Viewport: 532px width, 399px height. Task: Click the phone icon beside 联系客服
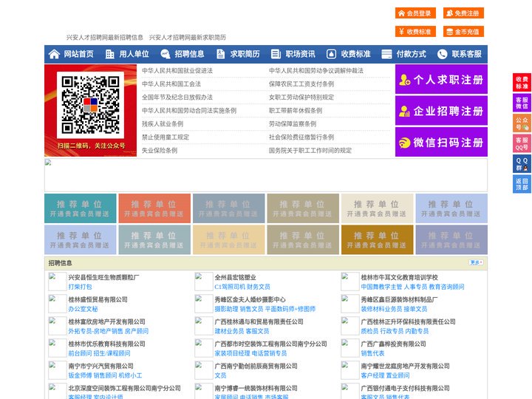(x=442, y=54)
